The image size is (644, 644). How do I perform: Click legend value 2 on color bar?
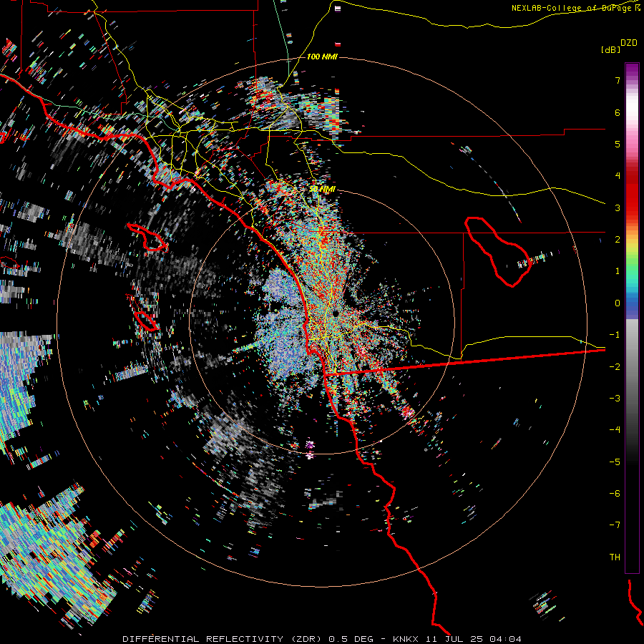[x=618, y=240]
